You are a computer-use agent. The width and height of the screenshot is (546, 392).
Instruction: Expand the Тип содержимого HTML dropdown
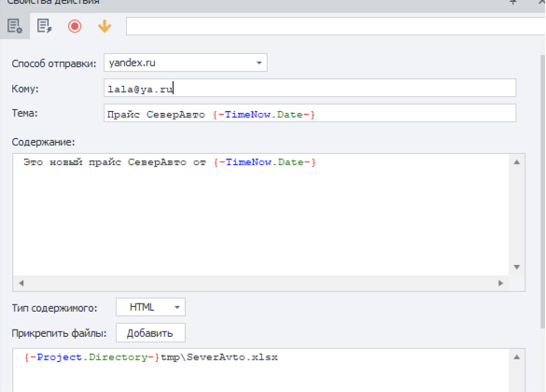[150, 307]
